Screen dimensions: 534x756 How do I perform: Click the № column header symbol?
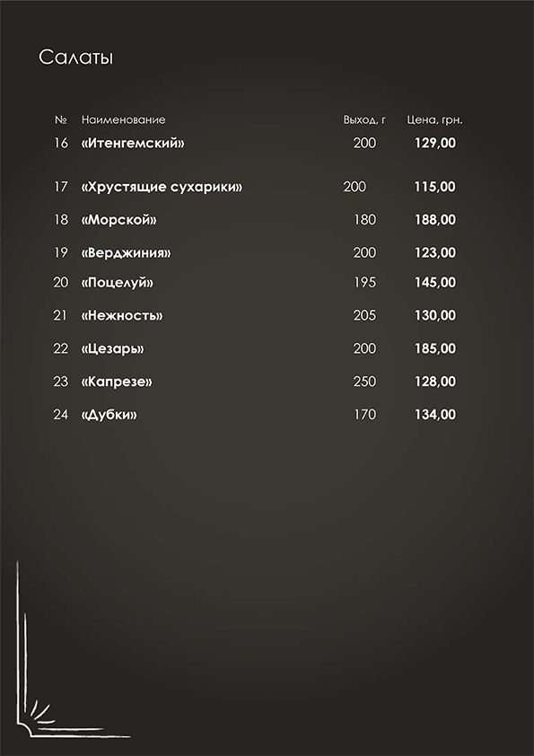click(x=61, y=119)
